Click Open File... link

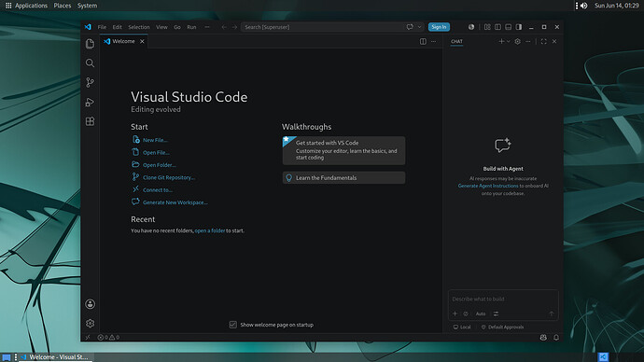156,152
